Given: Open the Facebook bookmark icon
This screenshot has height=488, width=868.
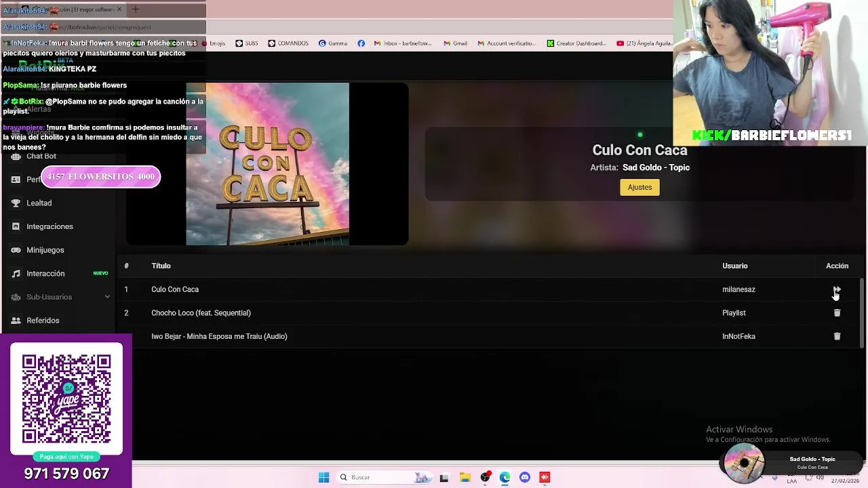Looking at the screenshot, I should 361,43.
